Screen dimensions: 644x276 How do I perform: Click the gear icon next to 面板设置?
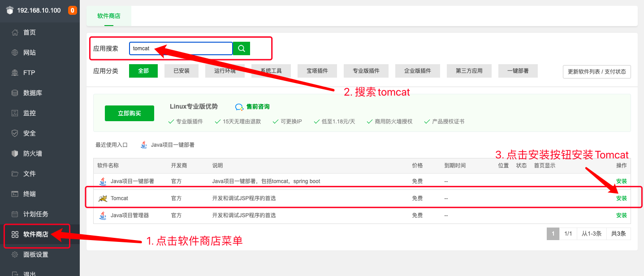[15, 254]
